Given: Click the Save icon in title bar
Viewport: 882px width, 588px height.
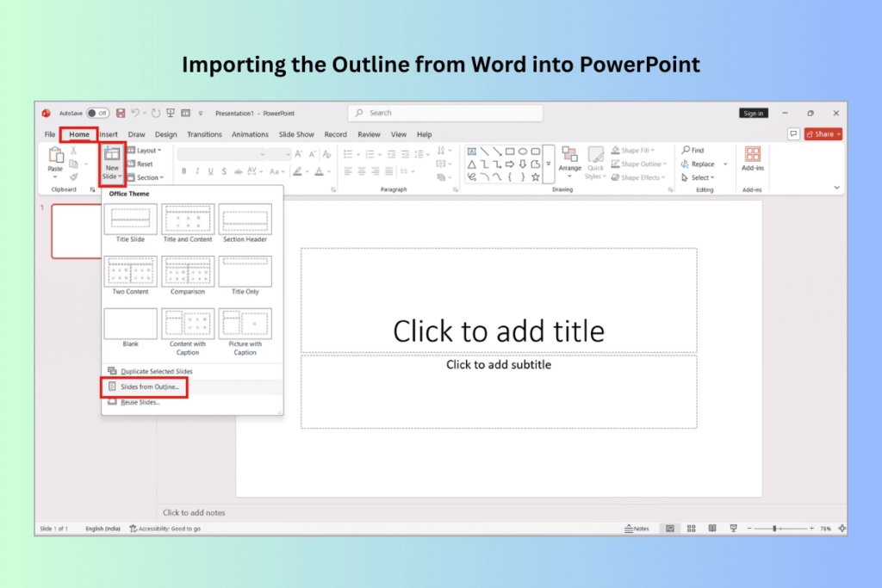Looking at the screenshot, I should tap(121, 113).
